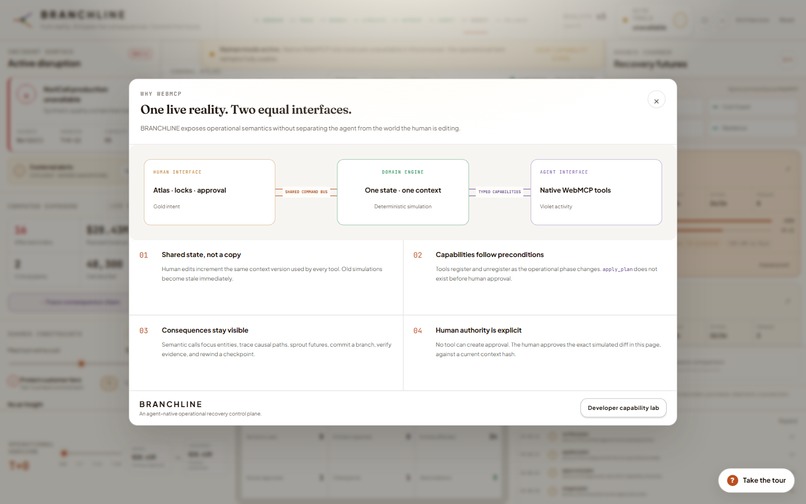Screen dimensions: 806x504
Task: Click the number 01 marker
Action: [143, 255]
